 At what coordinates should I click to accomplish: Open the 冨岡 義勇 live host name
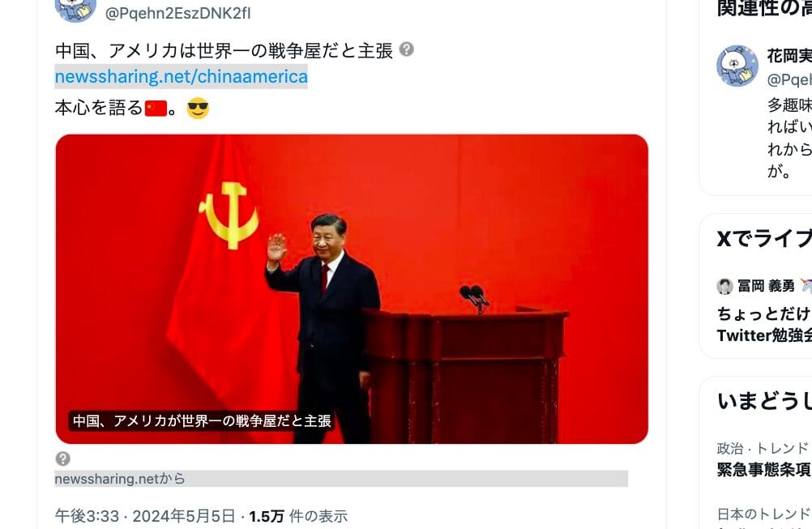click(766, 286)
